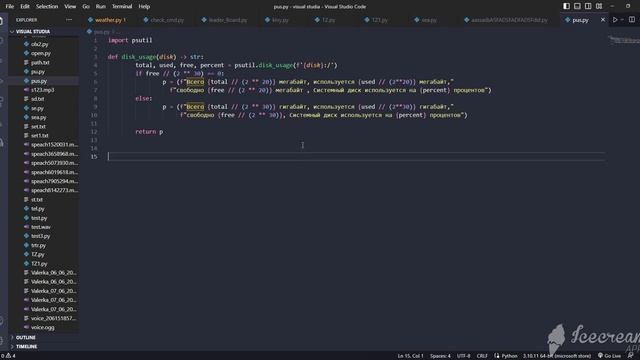Open the Help menu
This screenshot has width=640, height=360.
point(144,7)
